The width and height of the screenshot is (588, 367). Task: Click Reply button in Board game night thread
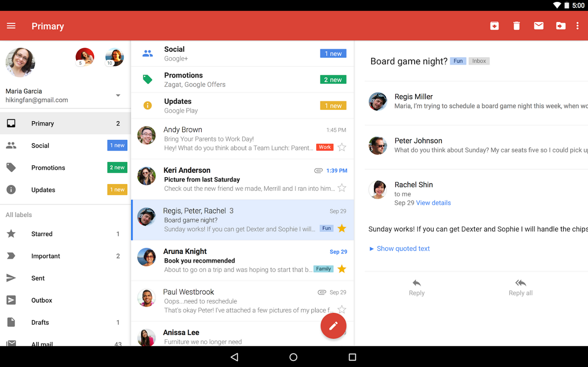[416, 287]
